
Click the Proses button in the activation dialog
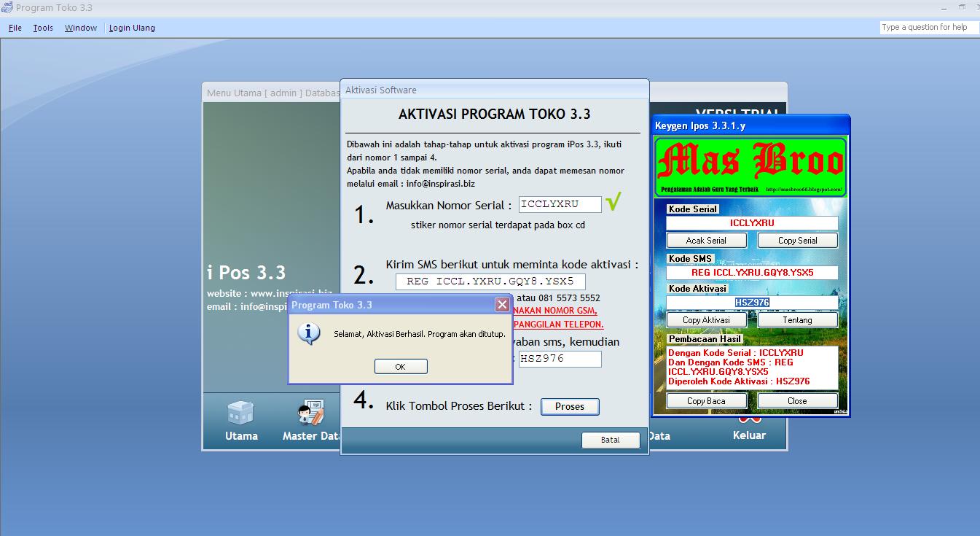(x=570, y=406)
